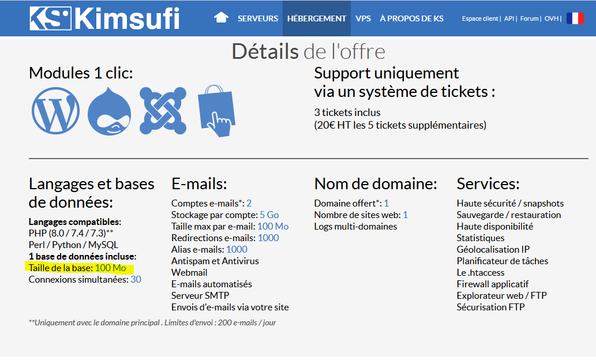Visit the Forum link
Screen dimensions: 596x364
(528, 18)
